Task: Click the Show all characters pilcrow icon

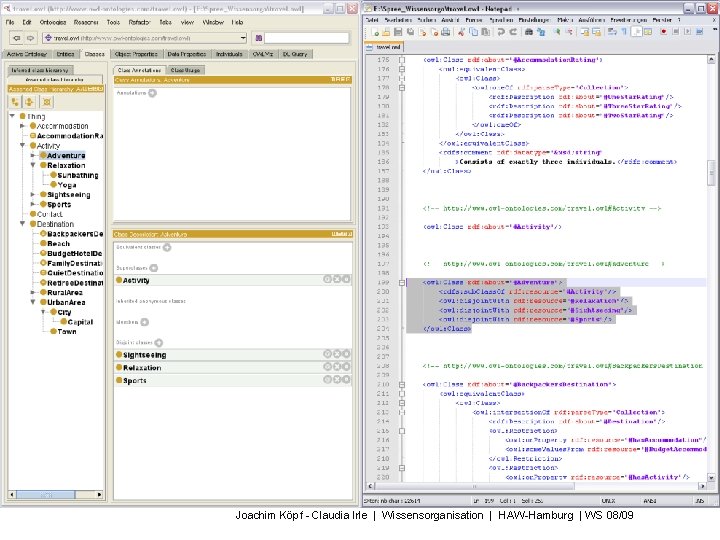Action: coord(624,32)
